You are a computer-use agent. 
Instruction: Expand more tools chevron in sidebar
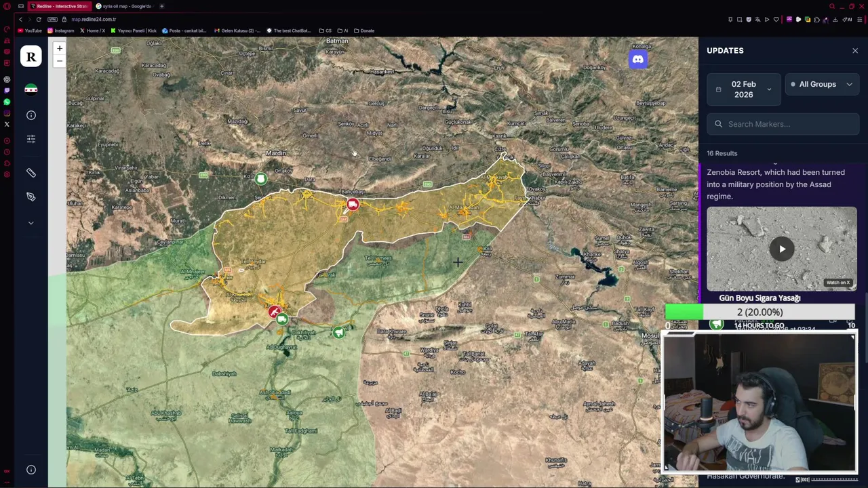point(31,222)
